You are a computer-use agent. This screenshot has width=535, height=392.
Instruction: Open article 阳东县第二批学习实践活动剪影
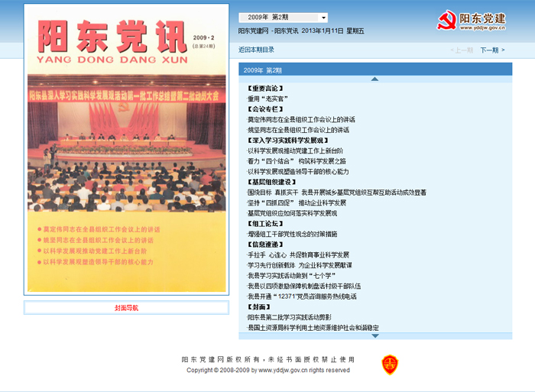pos(289,317)
